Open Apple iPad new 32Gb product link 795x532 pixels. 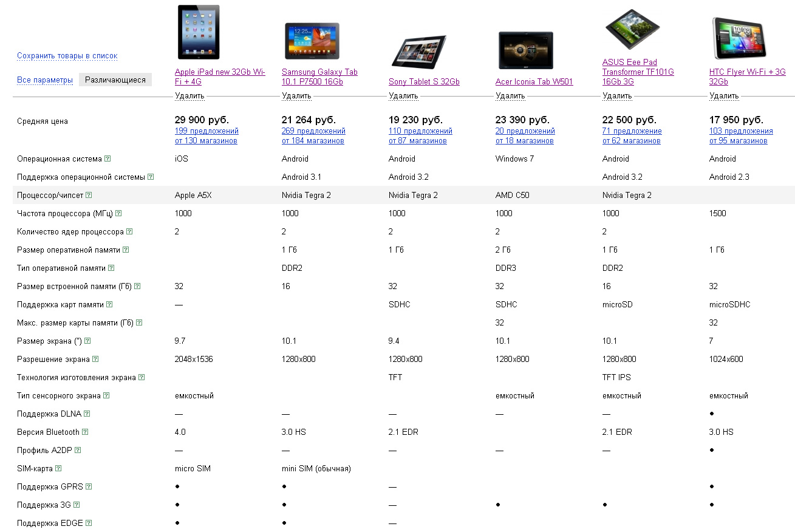click(220, 77)
